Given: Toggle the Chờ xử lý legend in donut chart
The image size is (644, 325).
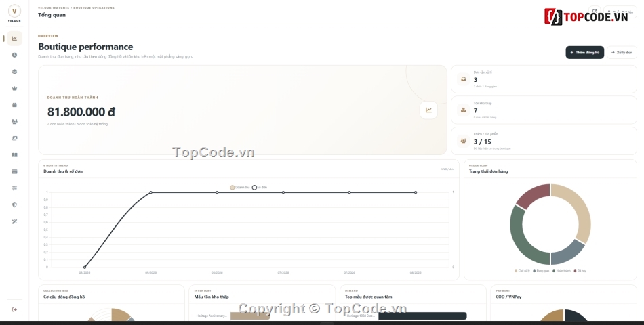Looking at the screenshot, I should click(x=522, y=271).
